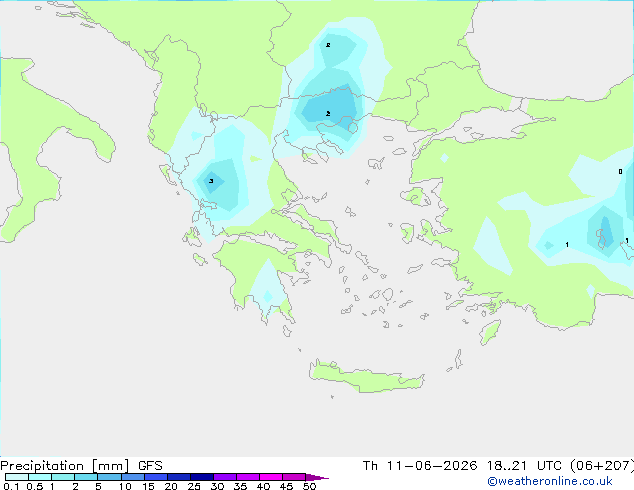Viewport: 634px width, 490px height.
Task: Click the 45–50 mm legend color swatch
Action: pyautogui.click(x=294, y=477)
